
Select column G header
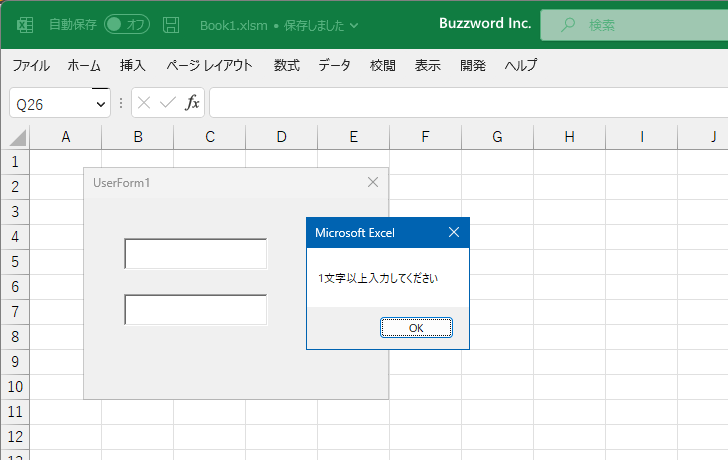coord(498,137)
